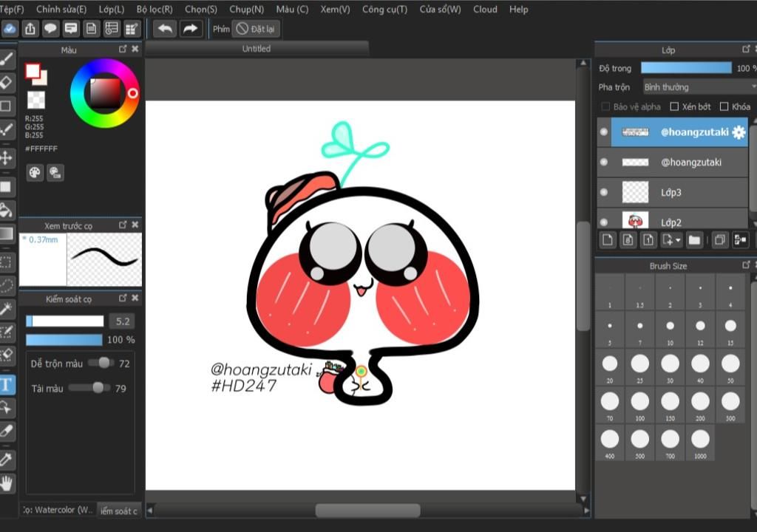Open the Lớp(L) menu

point(112,9)
